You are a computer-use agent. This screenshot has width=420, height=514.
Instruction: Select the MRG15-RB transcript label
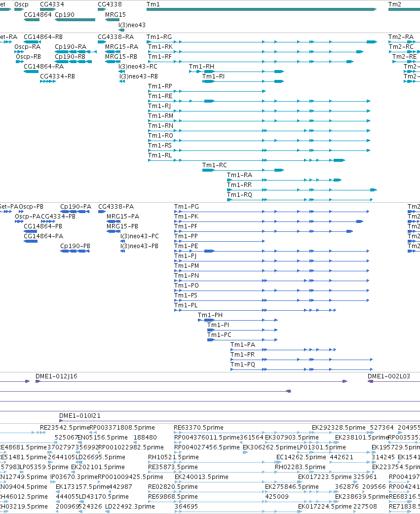pyautogui.click(x=121, y=57)
